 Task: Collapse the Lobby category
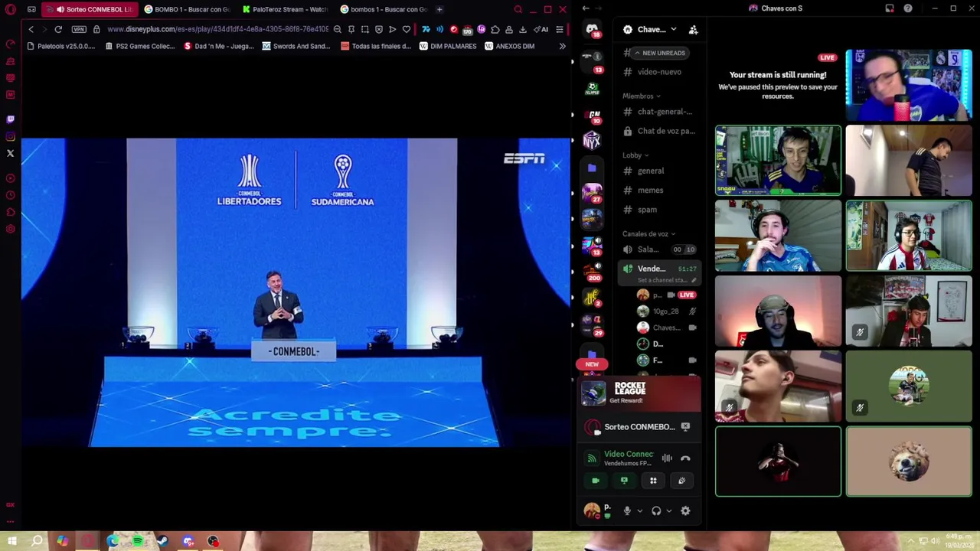point(635,155)
